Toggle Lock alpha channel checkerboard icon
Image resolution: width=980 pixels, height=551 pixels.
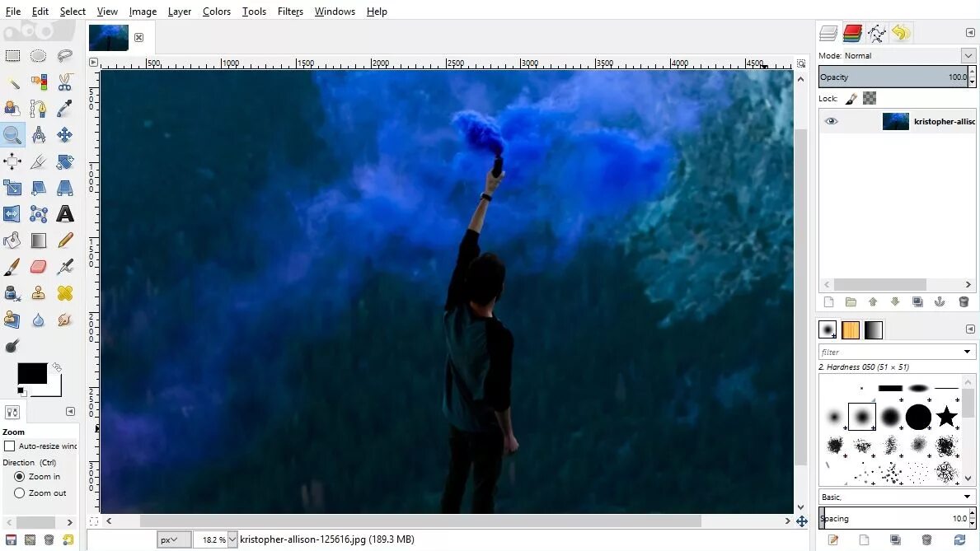click(870, 99)
